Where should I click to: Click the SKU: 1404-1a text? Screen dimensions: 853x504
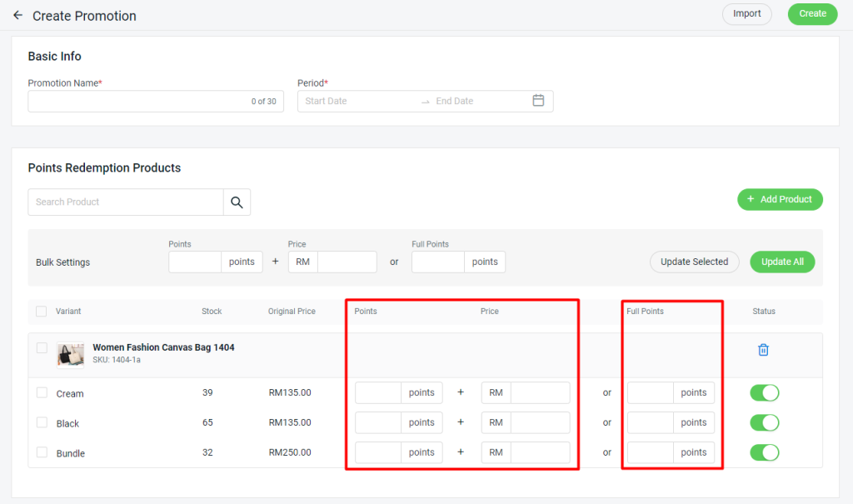(117, 360)
